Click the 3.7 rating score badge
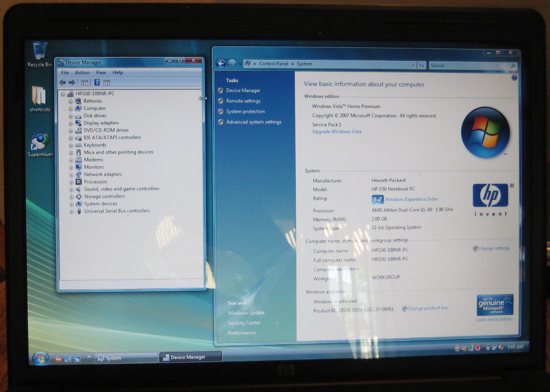The width and height of the screenshot is (550, 392). point(377,199)
